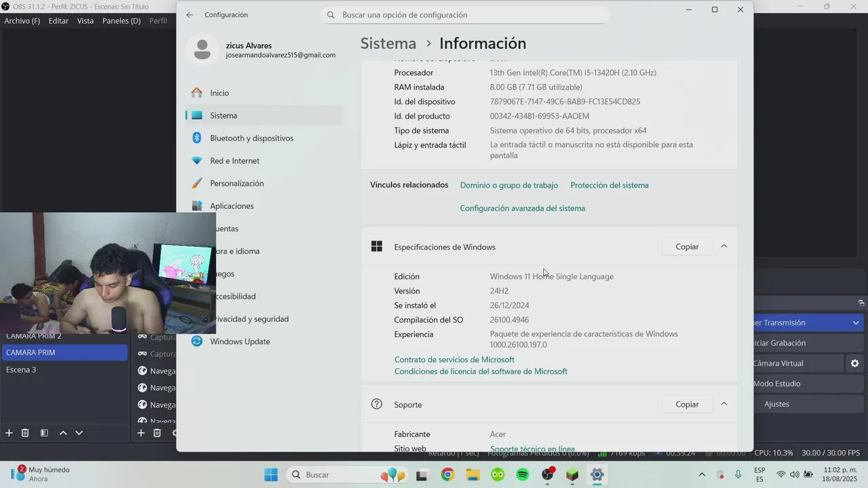
Task: Click the Windows Update refresh icon
Action: pos(197,342)
